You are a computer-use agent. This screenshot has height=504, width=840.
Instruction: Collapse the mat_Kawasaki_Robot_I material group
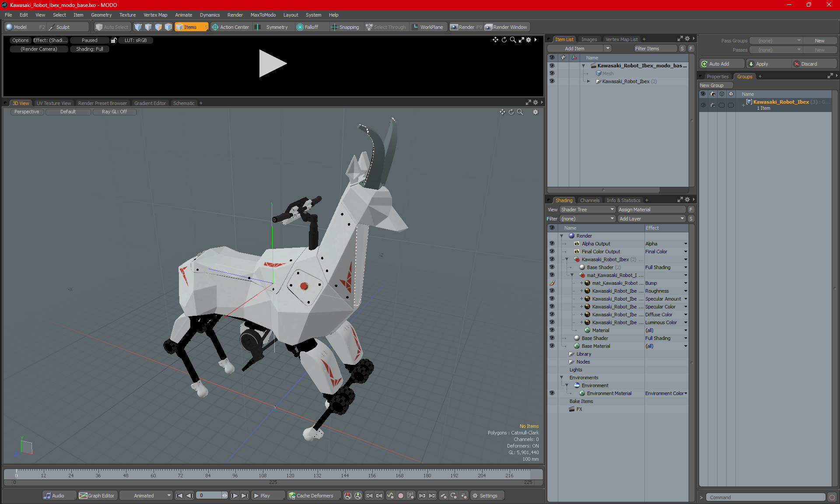coord(572,275)
